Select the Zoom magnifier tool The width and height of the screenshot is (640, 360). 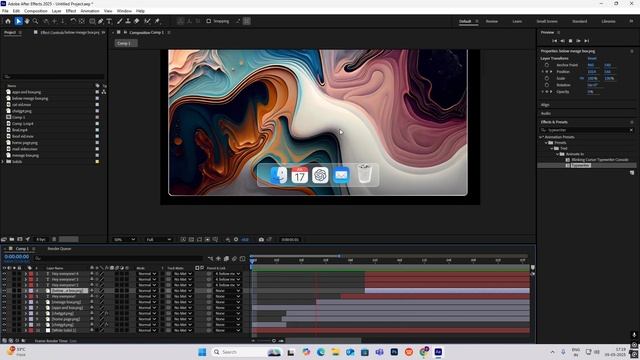[36, 21]
